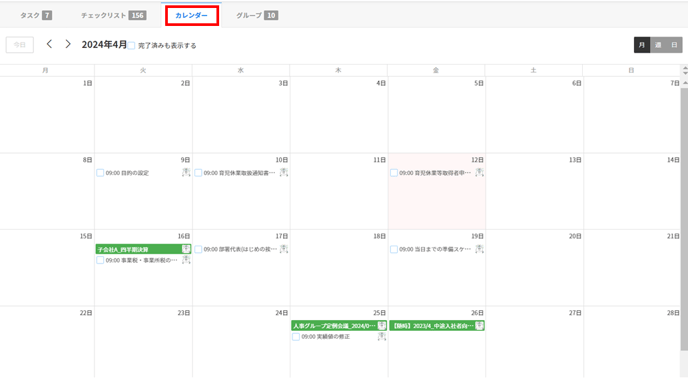Open green event on April 16

pos(143,249)
